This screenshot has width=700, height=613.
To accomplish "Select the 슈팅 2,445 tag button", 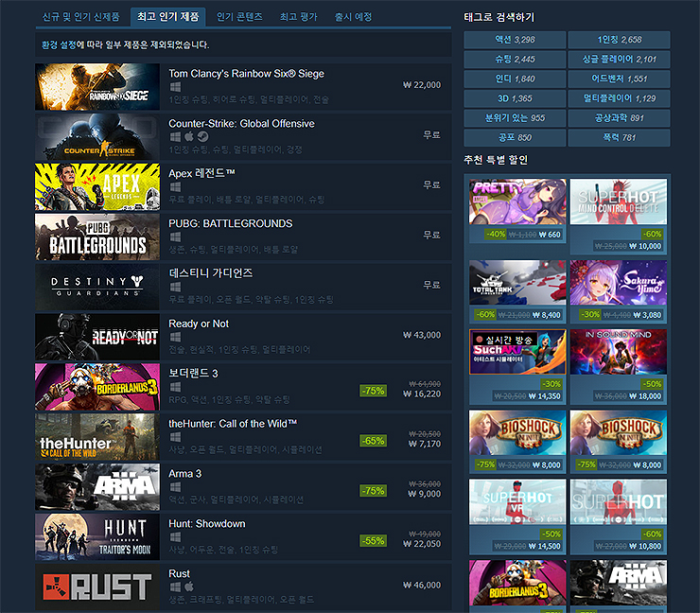I will [515, 60].
